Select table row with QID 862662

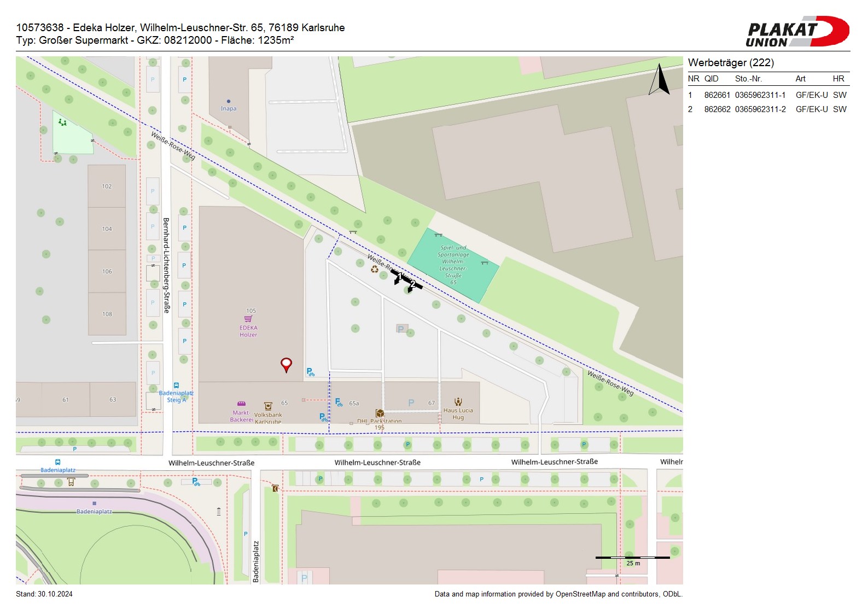768,109
